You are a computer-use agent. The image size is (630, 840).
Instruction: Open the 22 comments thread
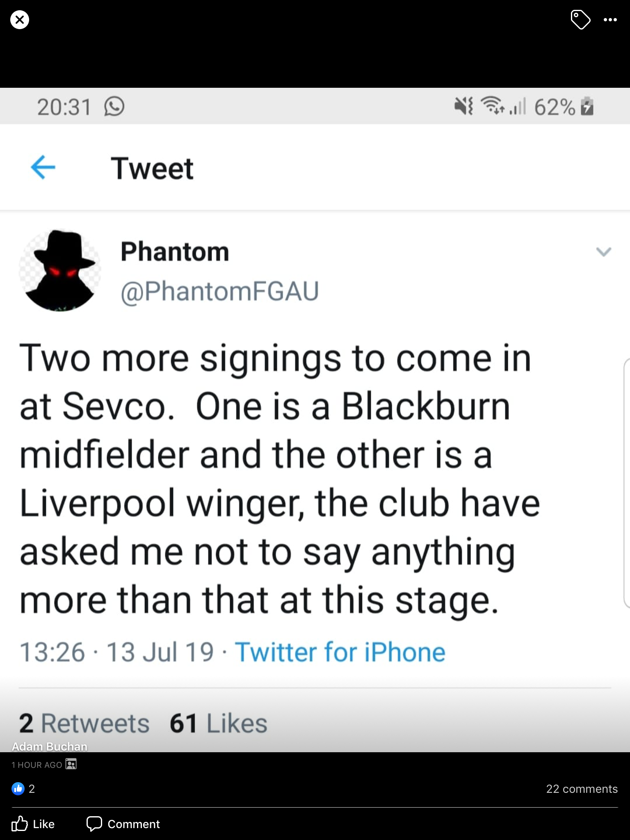point(581,789)
